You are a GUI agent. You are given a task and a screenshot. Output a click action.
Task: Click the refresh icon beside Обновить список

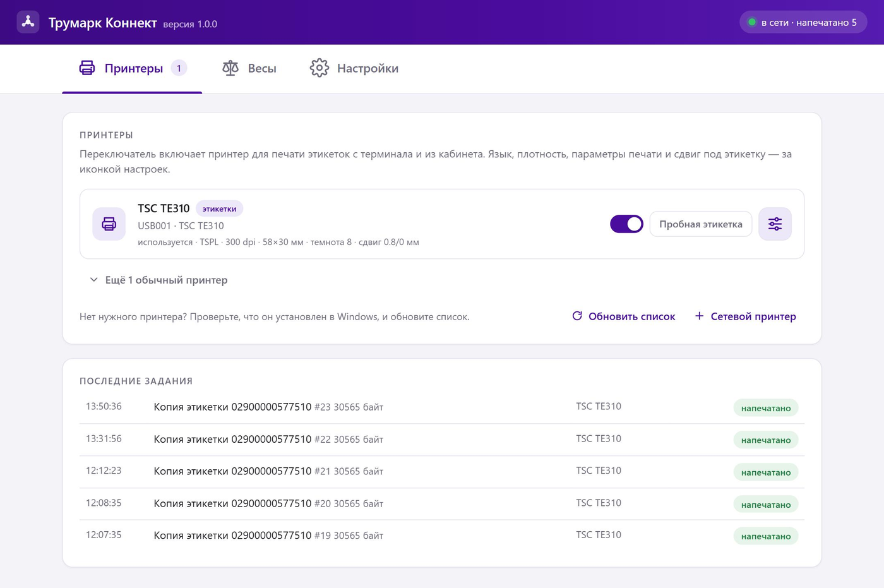(577, 316)
